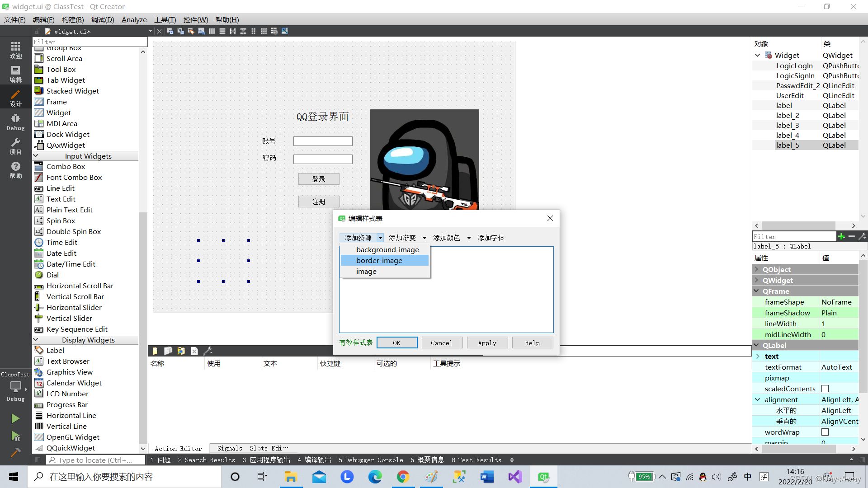Click the 账号 line edit on the form
Image resolution: width=868 pixels, height=488 pixels.
[323, 141]
